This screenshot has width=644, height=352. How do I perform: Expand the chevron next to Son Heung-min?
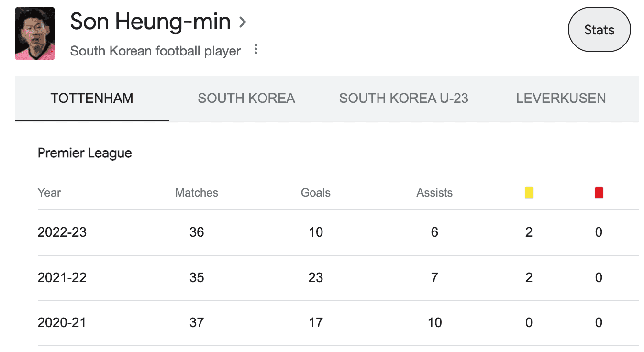click(x=243, y=22)
